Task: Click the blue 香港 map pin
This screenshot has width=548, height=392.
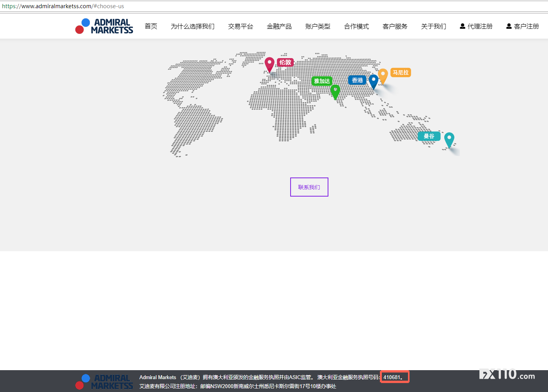Action: [x=374, y=82]
